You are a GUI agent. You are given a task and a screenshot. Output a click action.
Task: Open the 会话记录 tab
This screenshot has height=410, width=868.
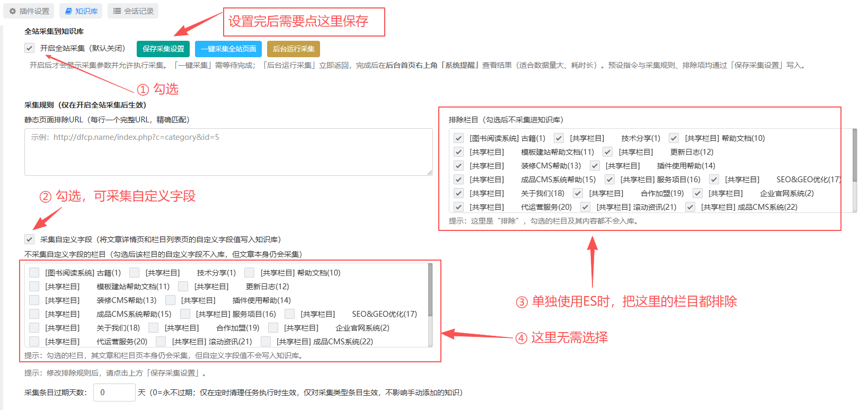pos(133,11)
